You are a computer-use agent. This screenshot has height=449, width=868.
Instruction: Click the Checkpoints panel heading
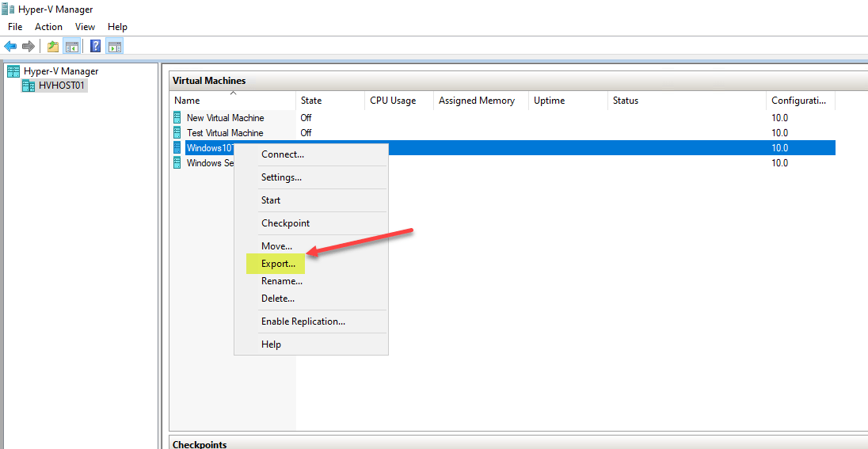(x=200, y=444)
